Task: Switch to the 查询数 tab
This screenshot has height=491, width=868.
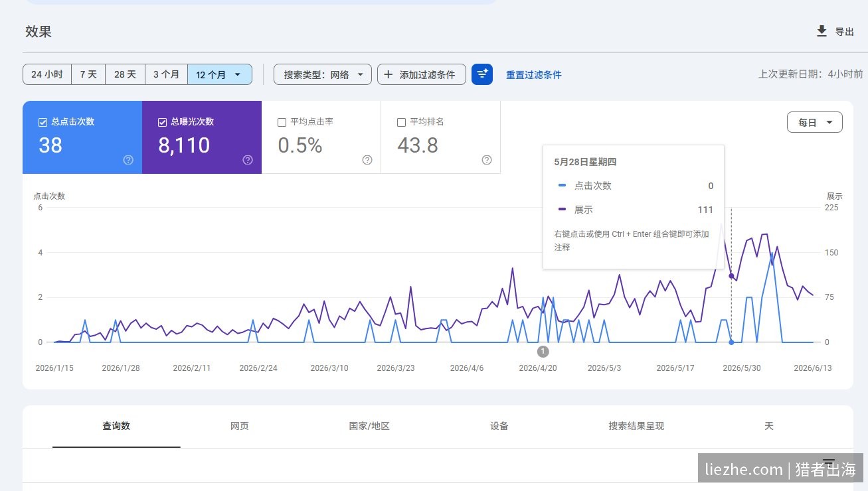Action: click(x=116, y=426)
